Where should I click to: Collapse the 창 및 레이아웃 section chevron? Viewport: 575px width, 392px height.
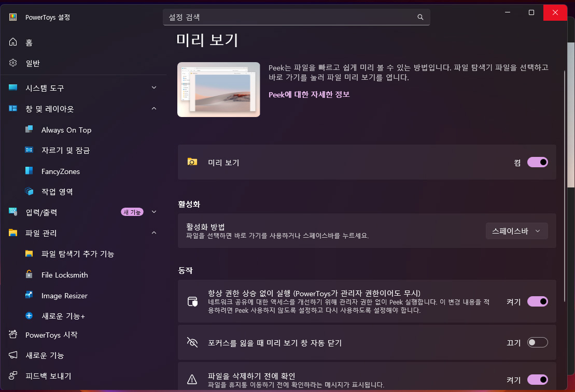tap(154, 108)
